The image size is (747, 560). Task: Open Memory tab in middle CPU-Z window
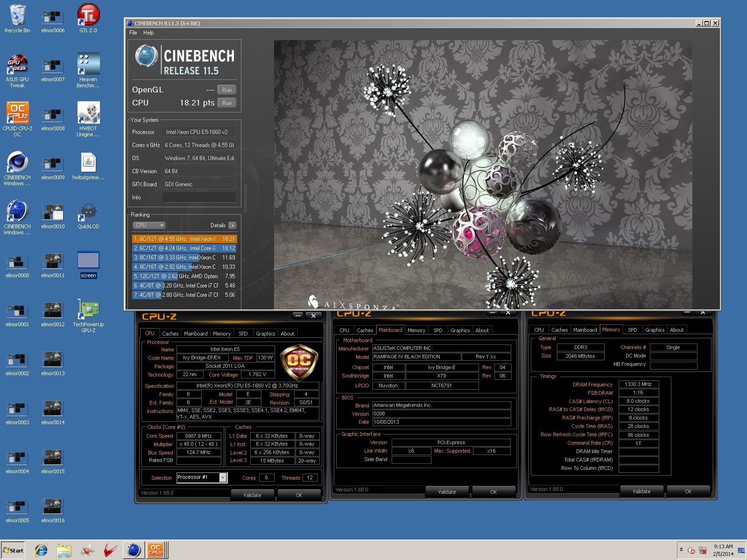tap(416, 330)
